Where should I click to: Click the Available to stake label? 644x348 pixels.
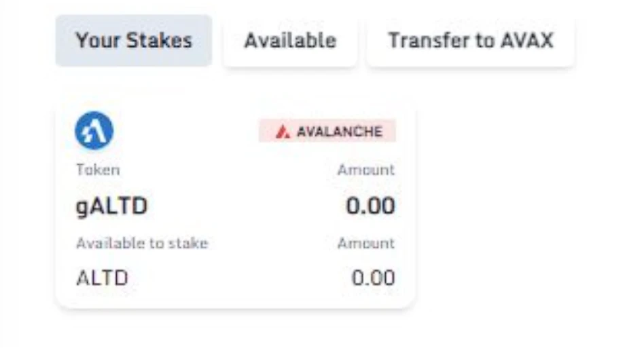tap(142, 243)
